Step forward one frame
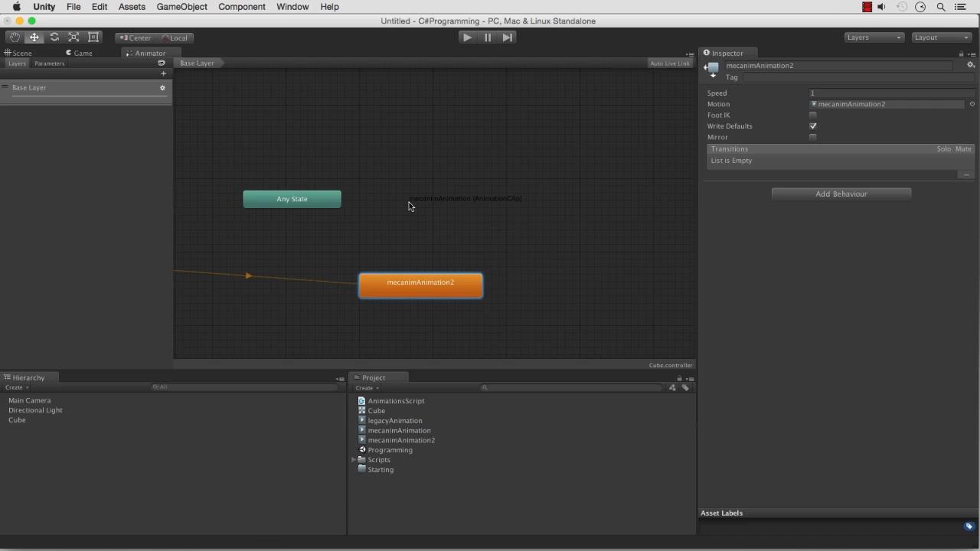Screen dimensions: 980x551 tap(508, 37)
